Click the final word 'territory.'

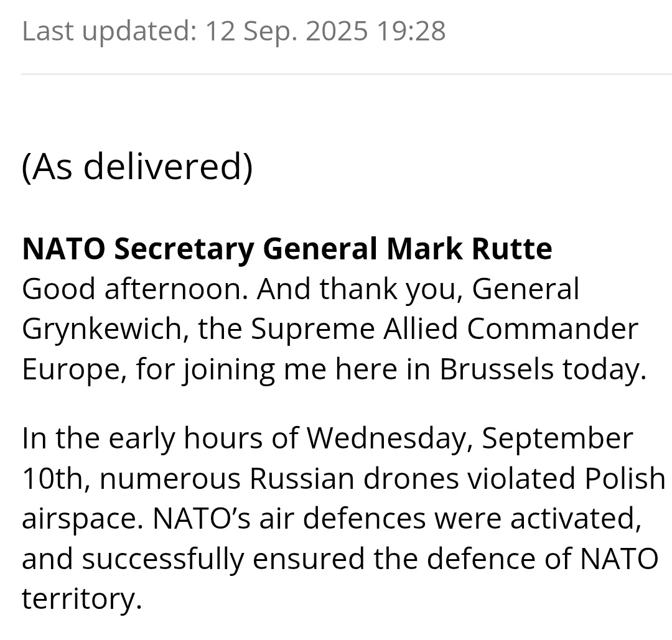(82, 599)
